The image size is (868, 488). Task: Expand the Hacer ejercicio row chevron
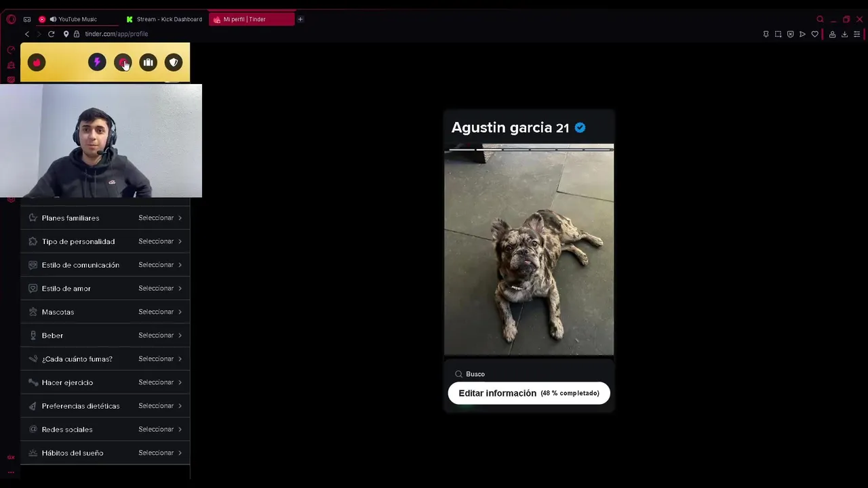pyautogui.click(x=180, y=382)
